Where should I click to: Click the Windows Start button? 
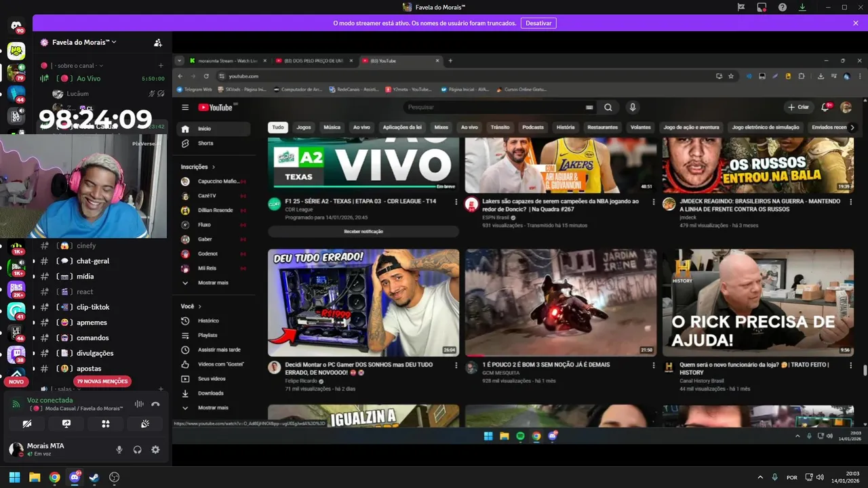14,477
